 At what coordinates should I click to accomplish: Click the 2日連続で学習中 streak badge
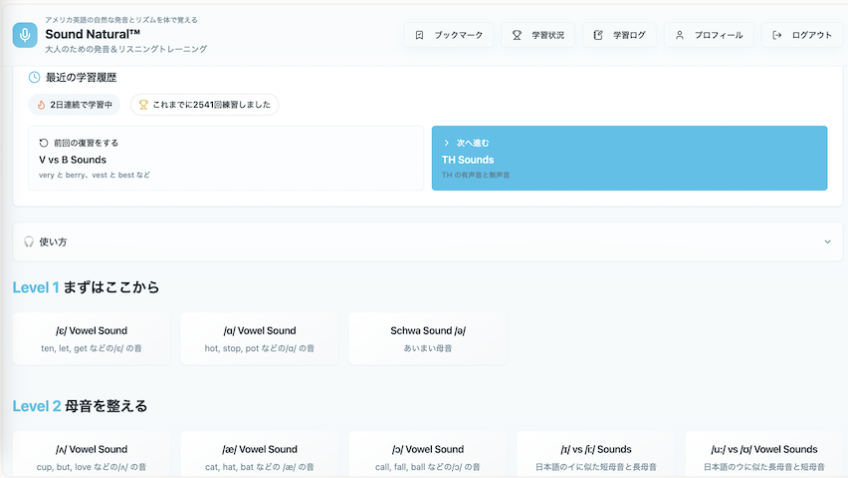(74, 105)
